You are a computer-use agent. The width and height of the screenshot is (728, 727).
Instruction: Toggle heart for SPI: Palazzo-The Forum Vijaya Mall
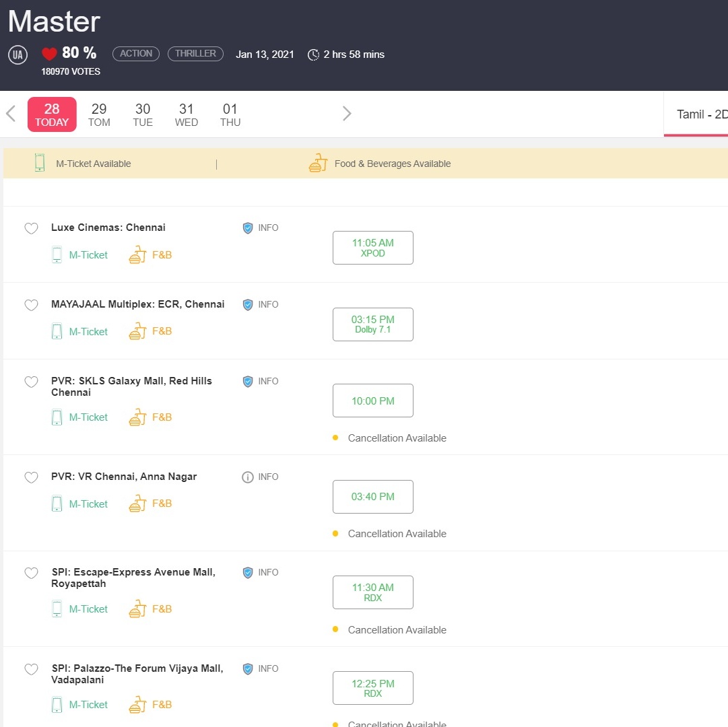click(31, 669)
